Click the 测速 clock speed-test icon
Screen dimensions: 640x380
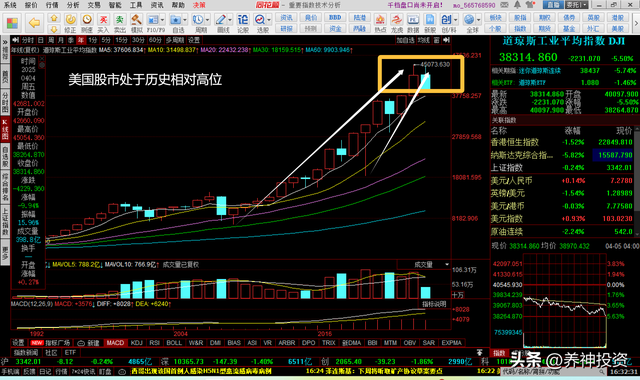click(87, 23)
